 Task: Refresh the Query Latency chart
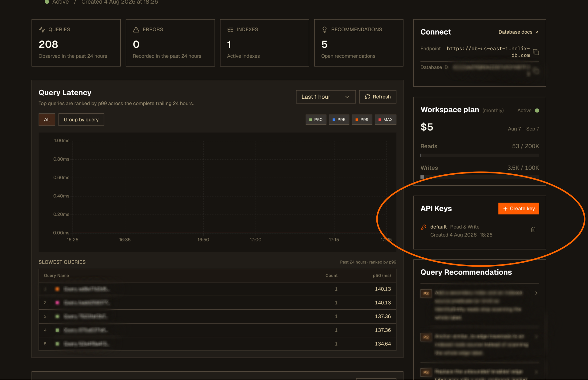pyautogui.click(x=378, y=97)
